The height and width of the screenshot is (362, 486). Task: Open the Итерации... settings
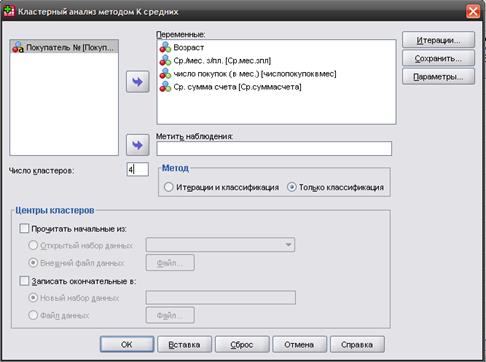438,40
